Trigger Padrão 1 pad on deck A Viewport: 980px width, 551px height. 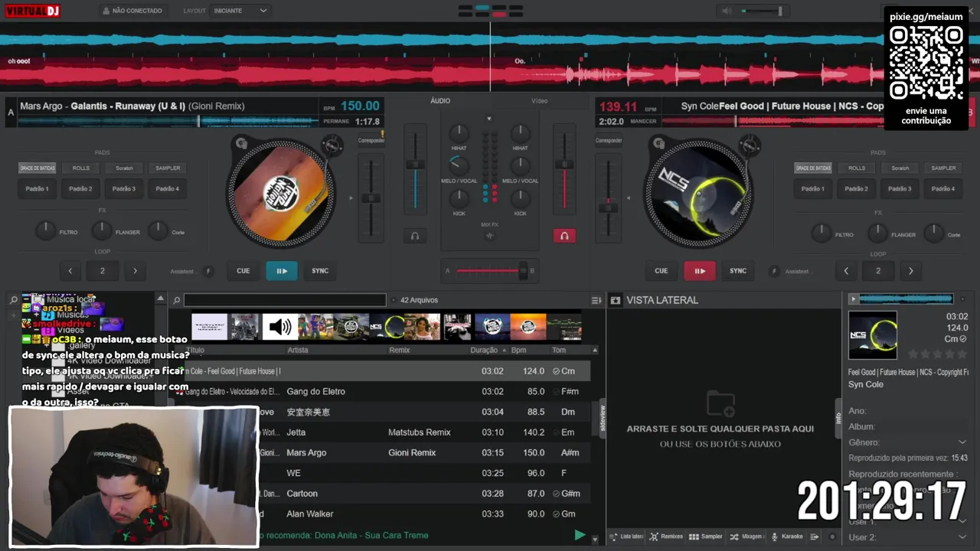tap(37, 188)
